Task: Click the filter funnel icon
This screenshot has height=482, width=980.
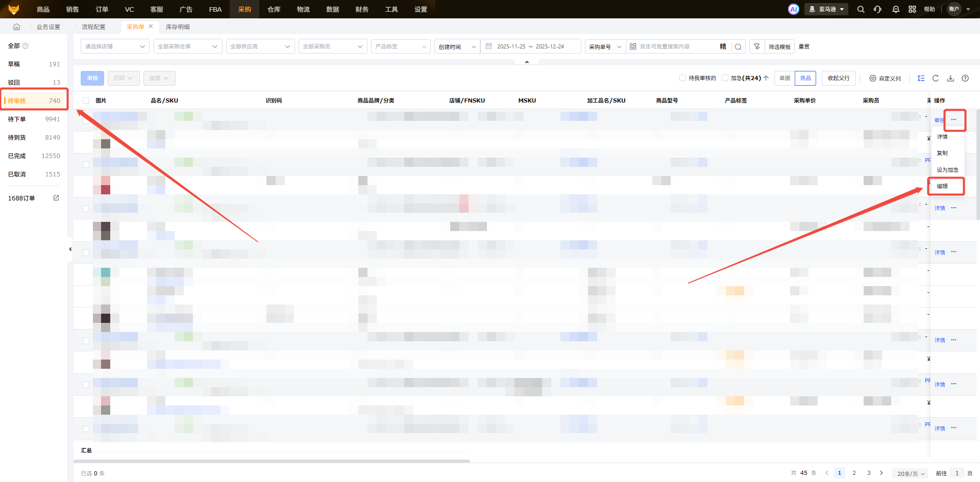Action: tap(757, 46)
